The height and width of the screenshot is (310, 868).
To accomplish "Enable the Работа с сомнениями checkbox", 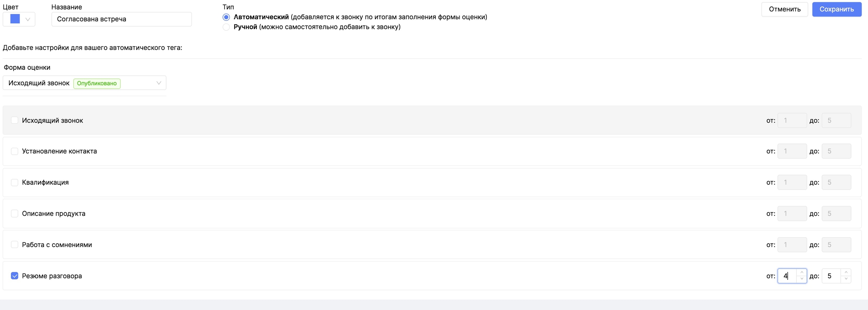I will [x=15, y=245].
